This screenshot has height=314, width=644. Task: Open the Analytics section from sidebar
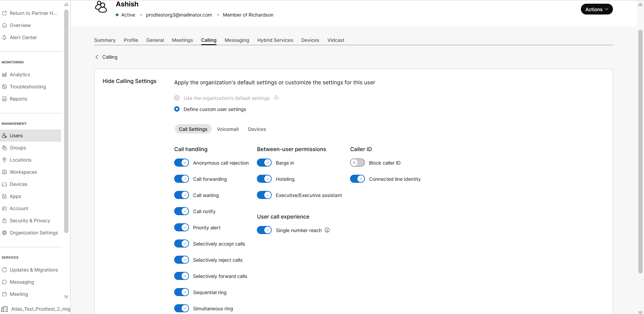[20, 75]
